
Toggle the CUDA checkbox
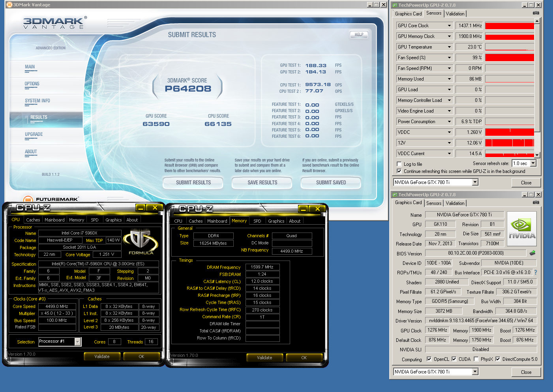(454, 359)
